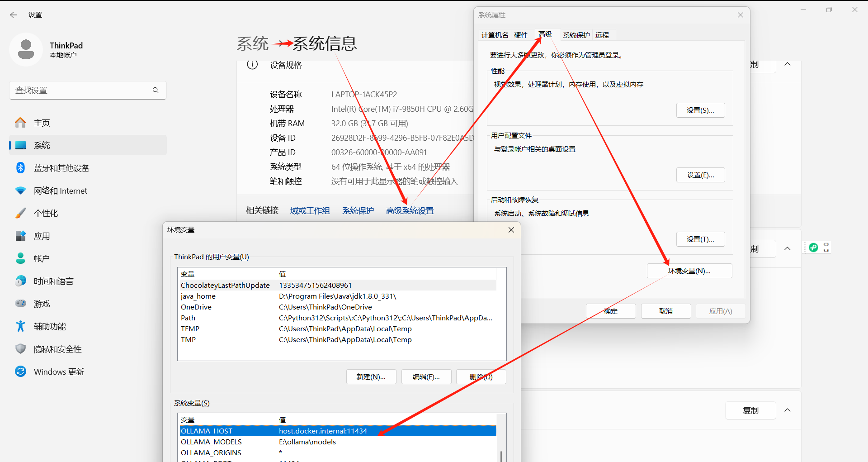Click the ThinkPad account avatar
The height and width of the screenshot is (462, 868).
(x=26, y=49)
